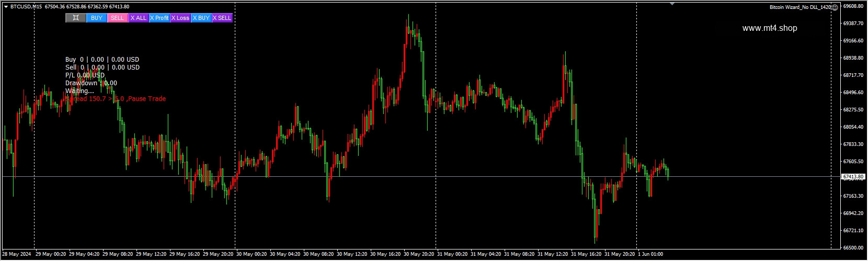Click the 68054.40 price axis label
This screenshot has width=868, height=261.
pyautogui.click(x=853, y=127)
